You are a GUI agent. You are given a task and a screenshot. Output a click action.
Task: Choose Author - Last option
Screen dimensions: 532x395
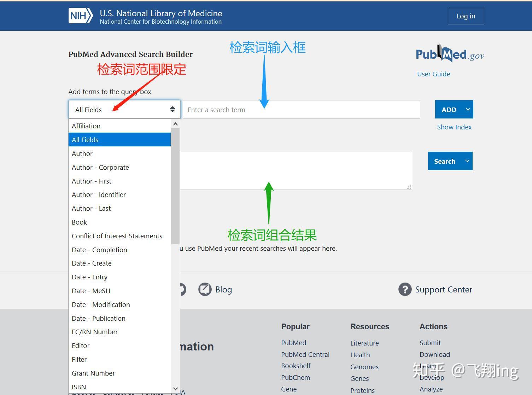119,208
